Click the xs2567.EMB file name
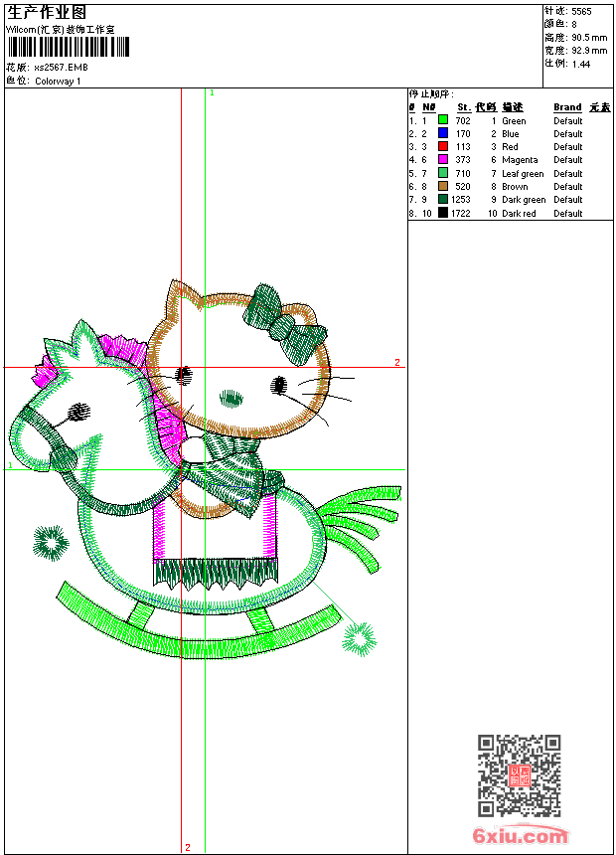This screenshot has width=616, height=855. coord(62,68)
